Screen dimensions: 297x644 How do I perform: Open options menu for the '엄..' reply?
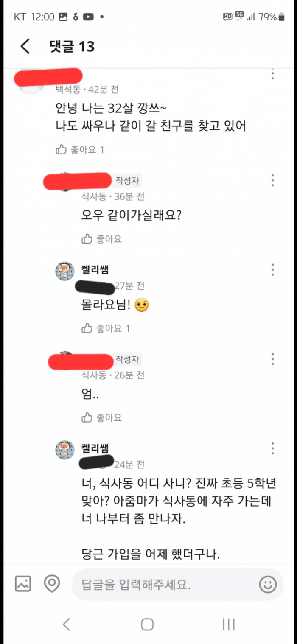coord(273,359)
